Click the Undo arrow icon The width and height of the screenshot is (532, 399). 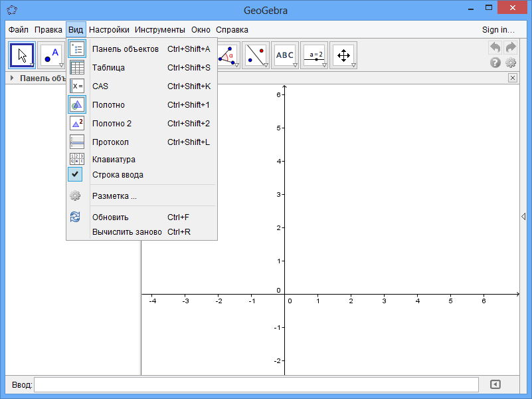(x=495, y=47)
